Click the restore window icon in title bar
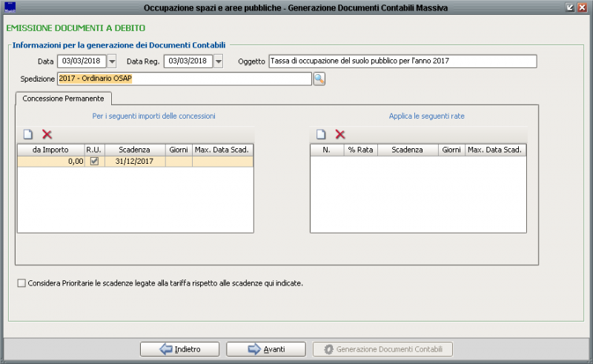This screenshot has height=364, width=593. [x=569, y=7]
